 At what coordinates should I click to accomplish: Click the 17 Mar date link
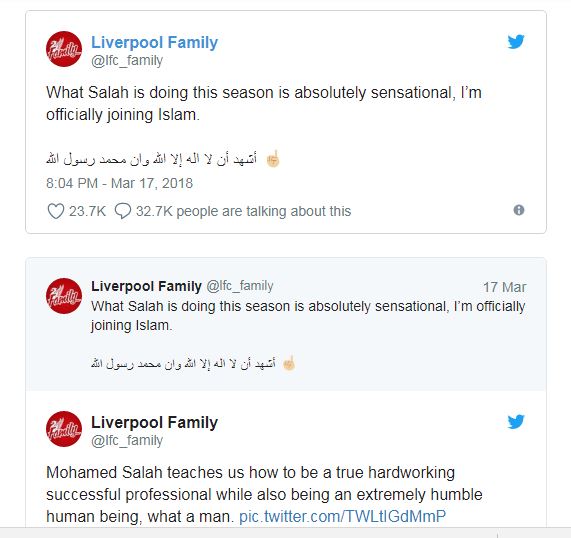pos(504,287)
